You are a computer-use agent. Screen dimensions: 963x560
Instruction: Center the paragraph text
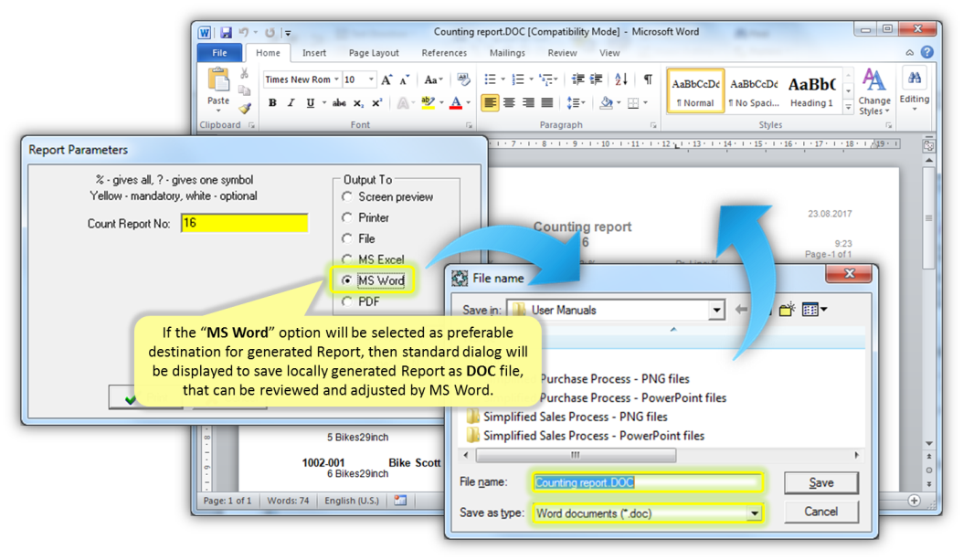pyautogui.click(x=509, y=102)
